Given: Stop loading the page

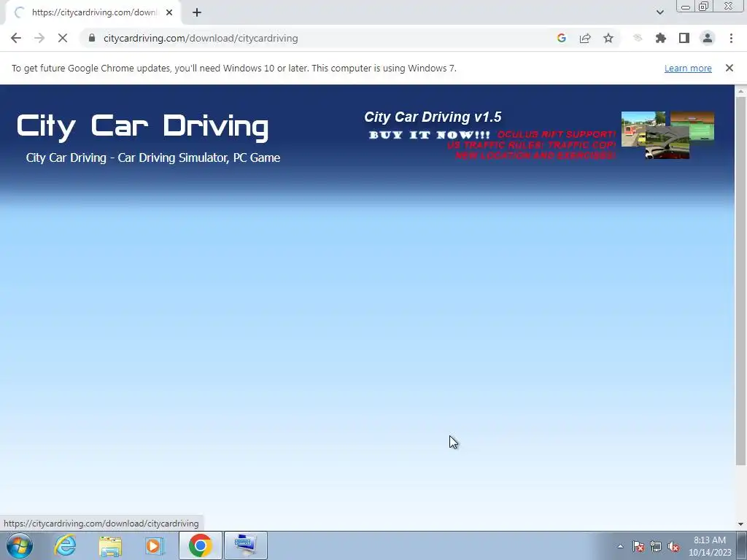Looking at the screenshot, I should pyautogui.click(x=63, y=38).
